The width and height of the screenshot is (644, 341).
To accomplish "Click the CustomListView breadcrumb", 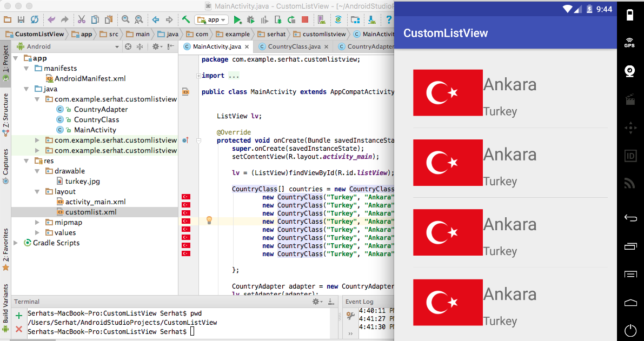I will pos(35,34).
